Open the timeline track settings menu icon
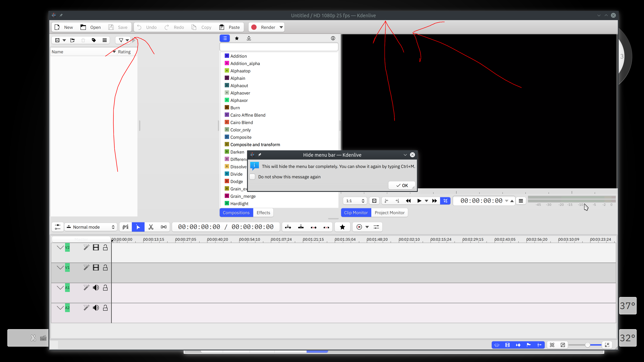 click(x=58, y=227)
